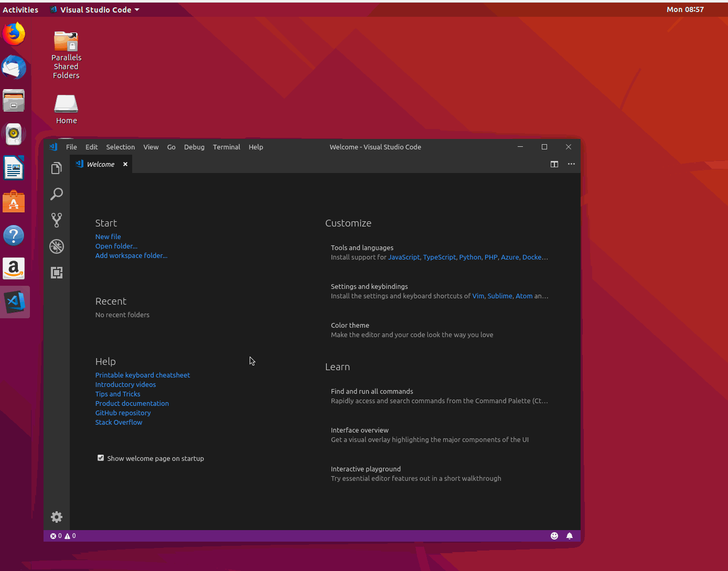The width and height of the screenshot is (728, 571).
Task: Install Atom keybindings link
Action: pos(524,296)
